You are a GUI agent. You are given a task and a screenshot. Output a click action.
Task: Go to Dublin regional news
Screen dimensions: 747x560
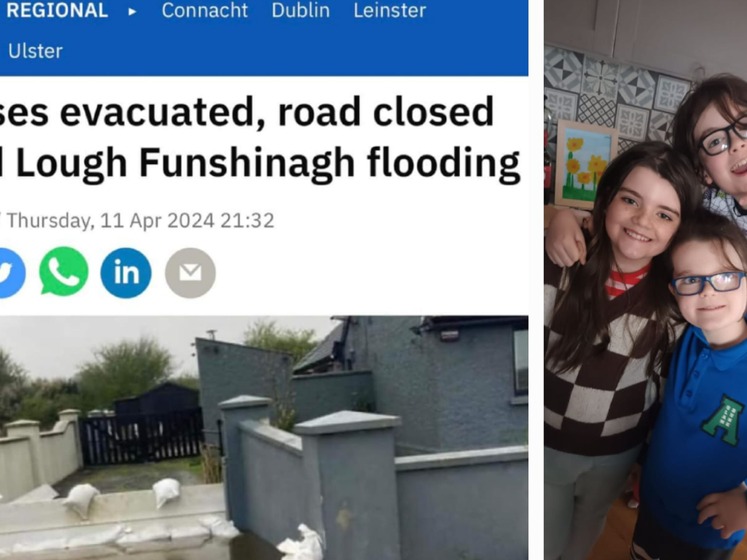coord(300,11)
